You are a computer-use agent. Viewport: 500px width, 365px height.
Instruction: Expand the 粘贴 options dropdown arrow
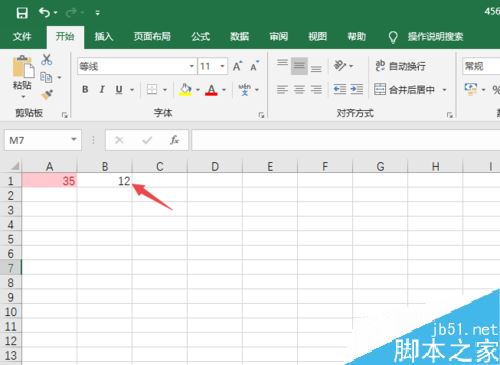(23, 97)
